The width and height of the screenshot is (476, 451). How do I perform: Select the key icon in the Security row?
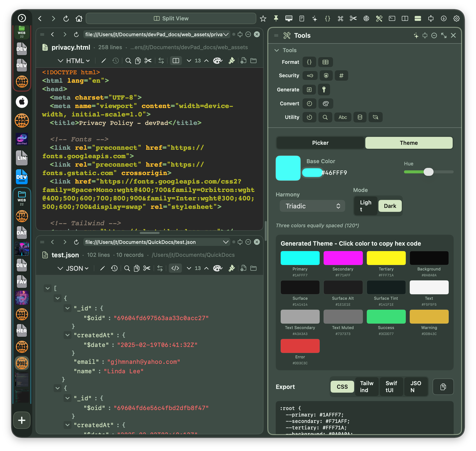(310, 75)
